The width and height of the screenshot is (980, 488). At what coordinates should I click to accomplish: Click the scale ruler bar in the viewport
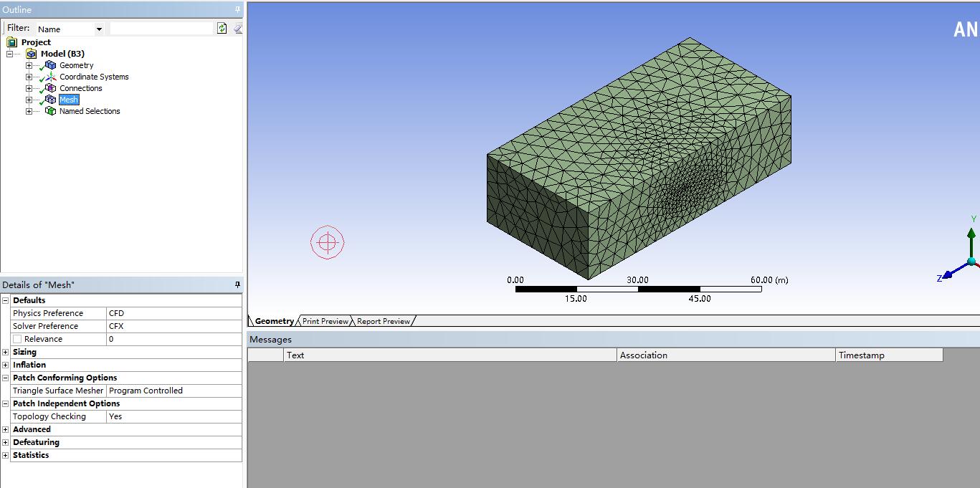coord(638,290)
